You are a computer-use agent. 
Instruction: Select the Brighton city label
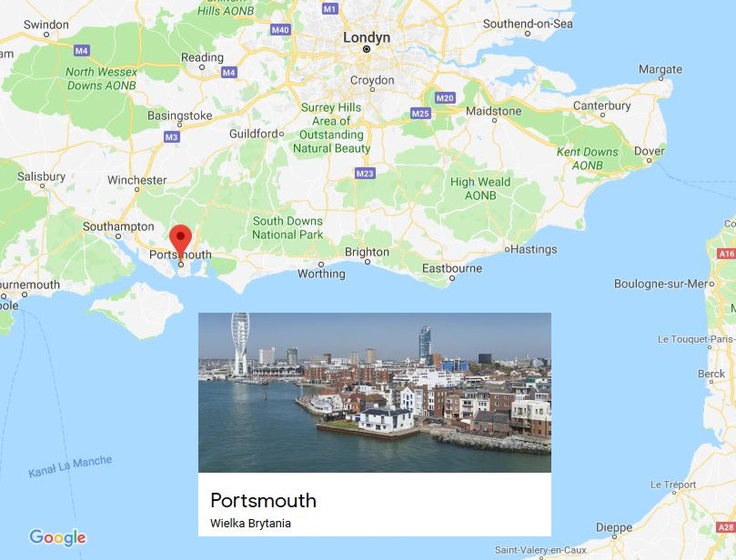pyautogui.click(x=367, y=252)
